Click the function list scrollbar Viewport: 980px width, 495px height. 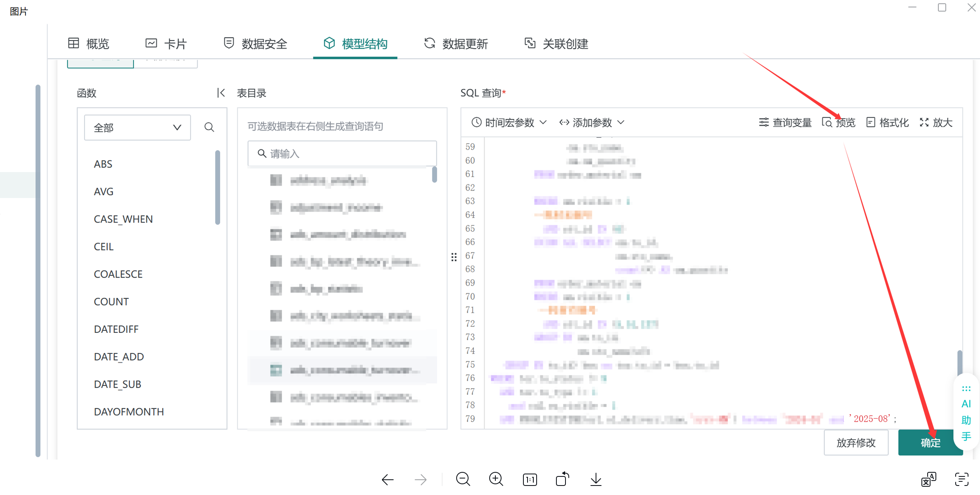(x=217, y=188)
